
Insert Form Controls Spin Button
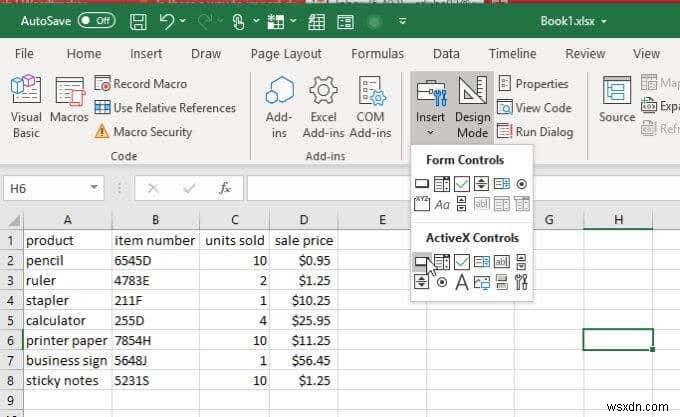(481, 184)
